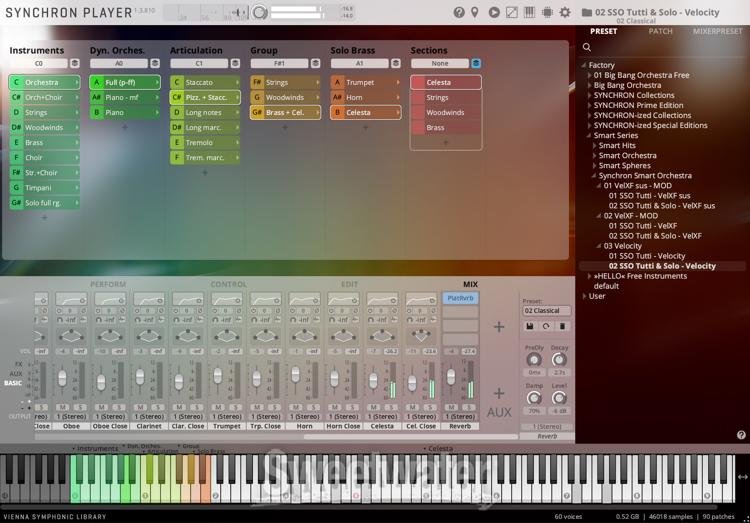The image size is (750, 523).
Task: Select the Woodwinds group slot
Action: click(285, 97)
